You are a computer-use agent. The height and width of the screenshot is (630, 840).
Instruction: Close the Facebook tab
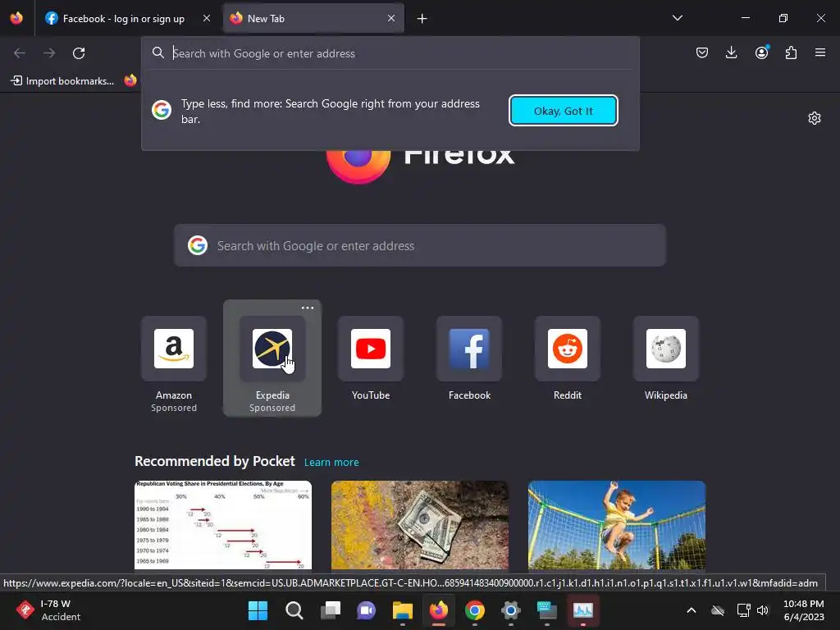(206, 18)
